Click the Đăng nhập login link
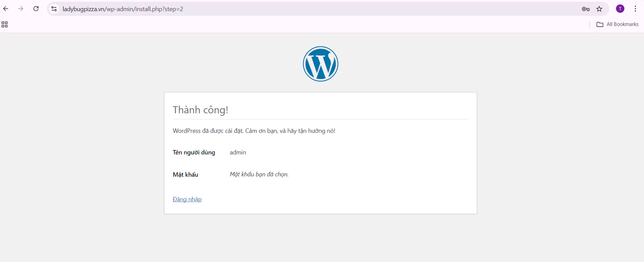 (x=187, y=199)
